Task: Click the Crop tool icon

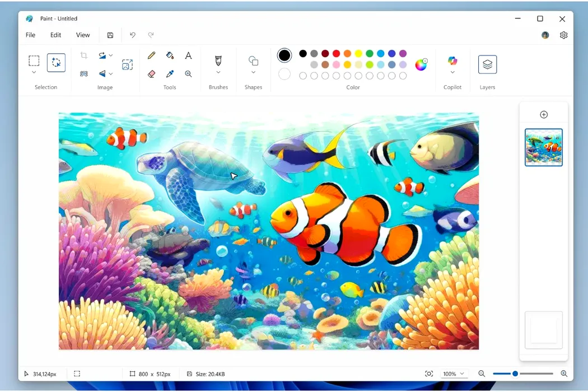Action: [84, 55]
